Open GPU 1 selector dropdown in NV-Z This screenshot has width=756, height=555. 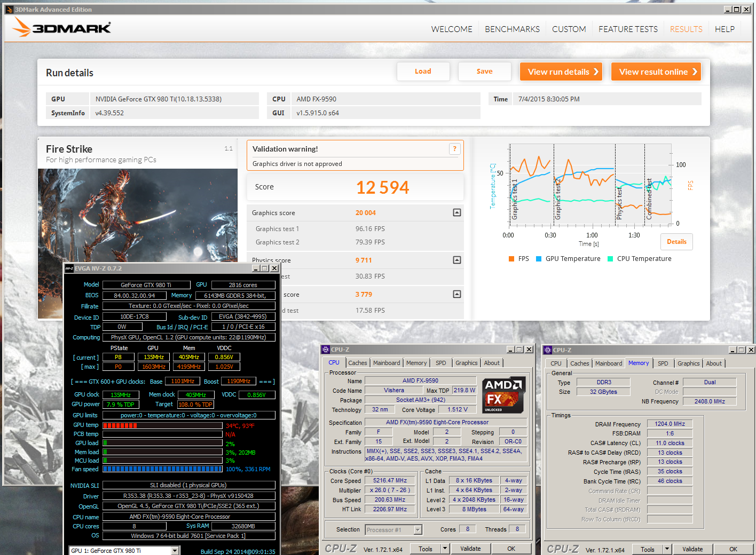pyautogui.click(x=175, y=551)
